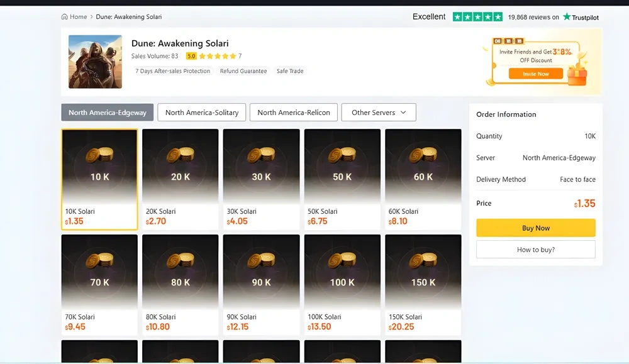
Task: Switch to North America-Edgeway server tab
Action: pos(107,113)
